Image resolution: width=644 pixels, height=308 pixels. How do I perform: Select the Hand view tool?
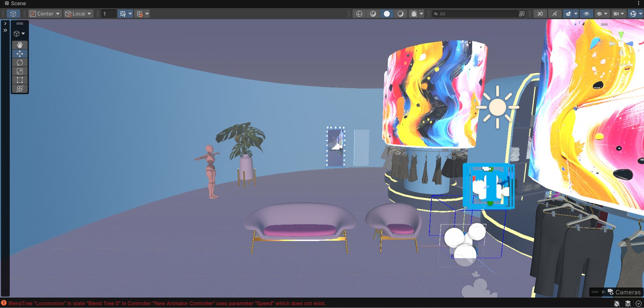(20, 45)
